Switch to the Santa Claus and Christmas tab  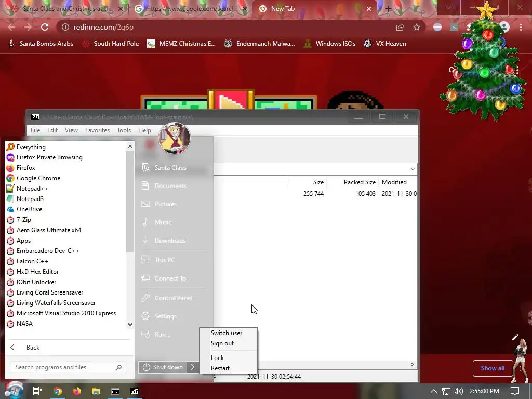(67, 9)
